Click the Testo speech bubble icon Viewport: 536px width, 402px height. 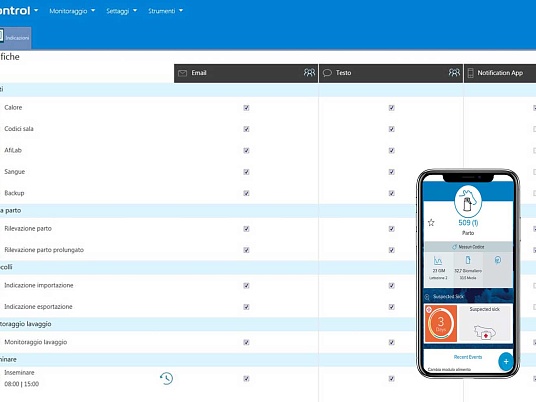point(327,73)
